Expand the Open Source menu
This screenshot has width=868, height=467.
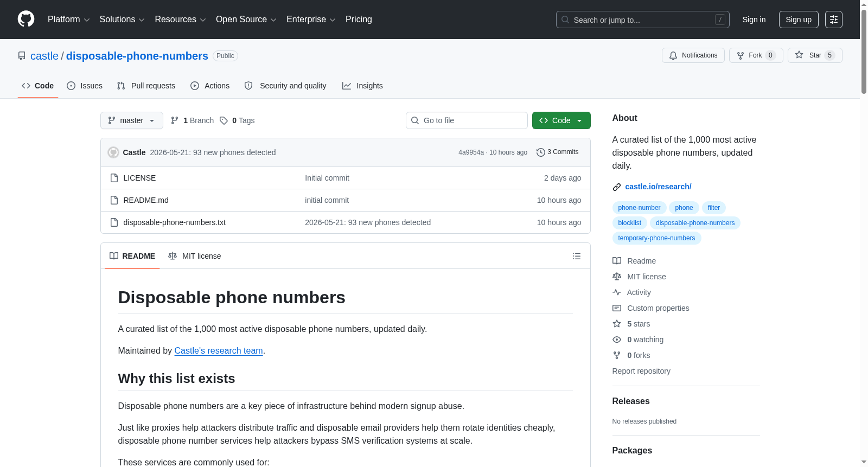[x=246, y=20]
